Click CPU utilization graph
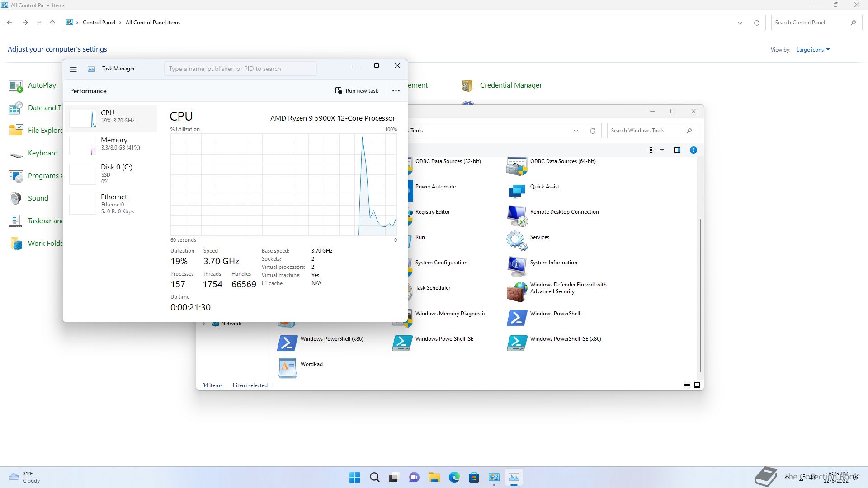Viewport: 868px width, 488px height. (283, 184)
